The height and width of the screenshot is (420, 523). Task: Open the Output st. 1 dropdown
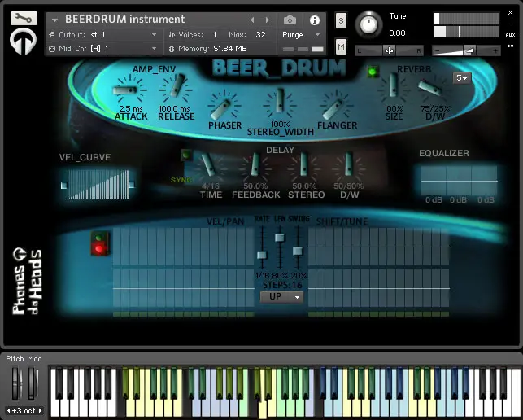[x=154, y=35]
